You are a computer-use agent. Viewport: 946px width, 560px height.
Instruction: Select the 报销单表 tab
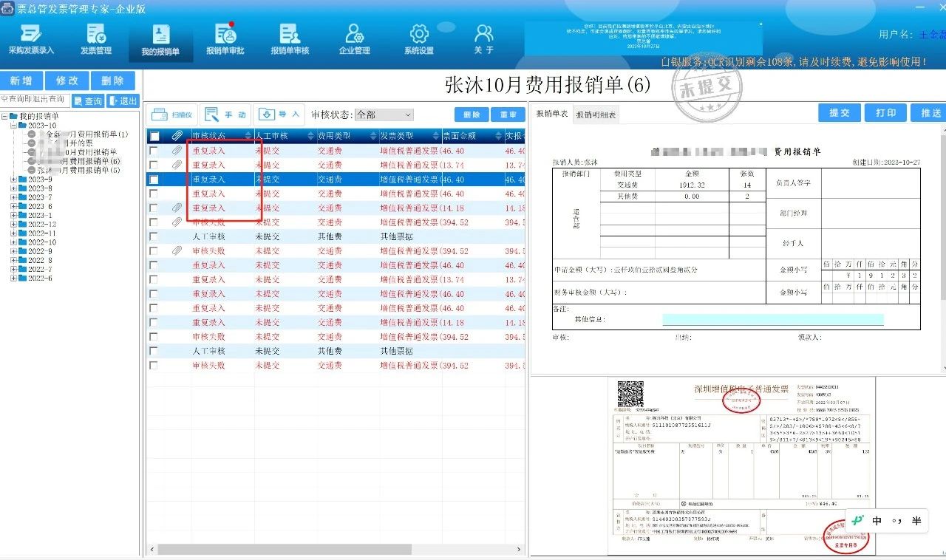coord(552,114)
